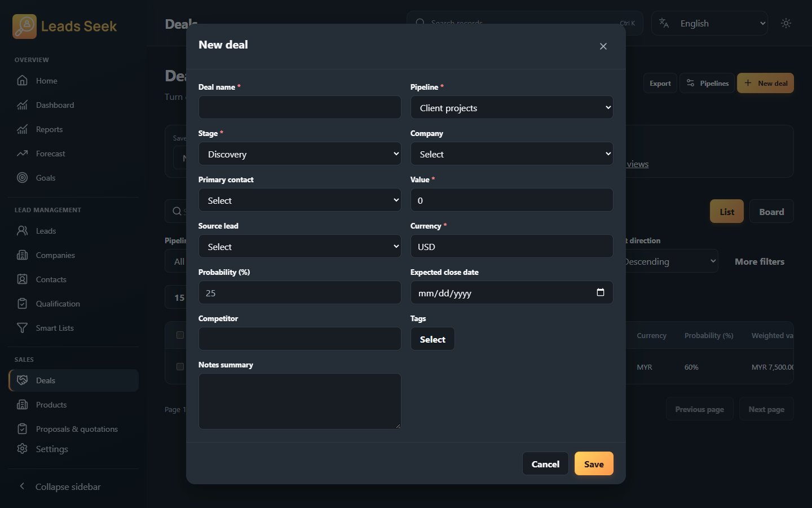This screenshot has height=508, width=812.
Task: Tick the checkbox on the MYR deal row
Action: [x=180, y=366]
